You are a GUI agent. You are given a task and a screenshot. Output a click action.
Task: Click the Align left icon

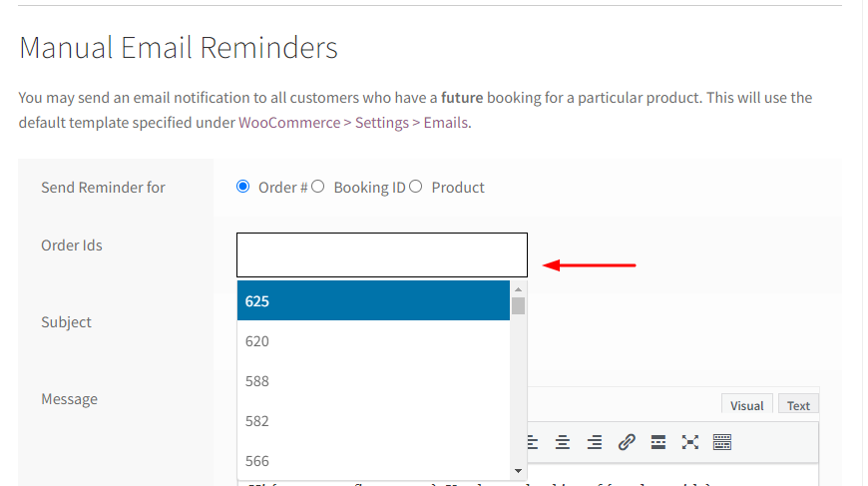point(532,442)
